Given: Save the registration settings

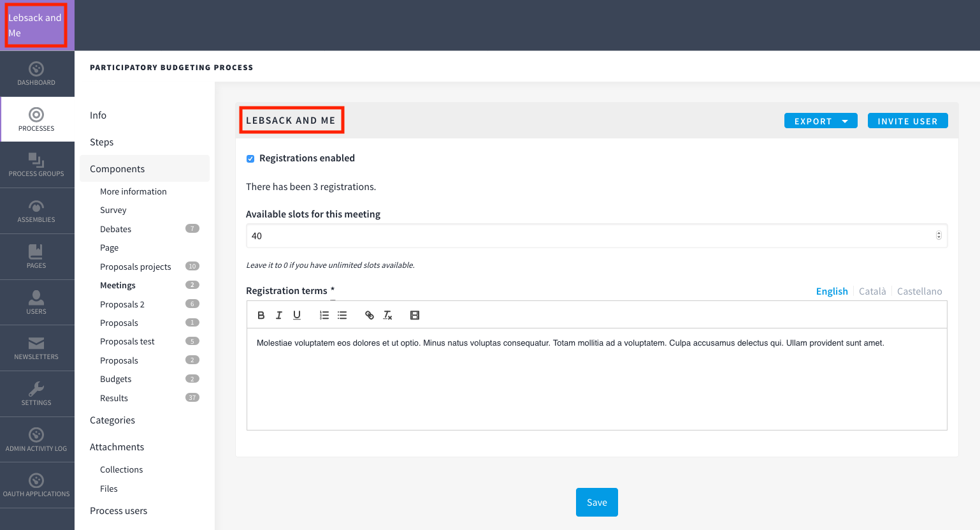Looking at the screenshot, I should 596,503.
